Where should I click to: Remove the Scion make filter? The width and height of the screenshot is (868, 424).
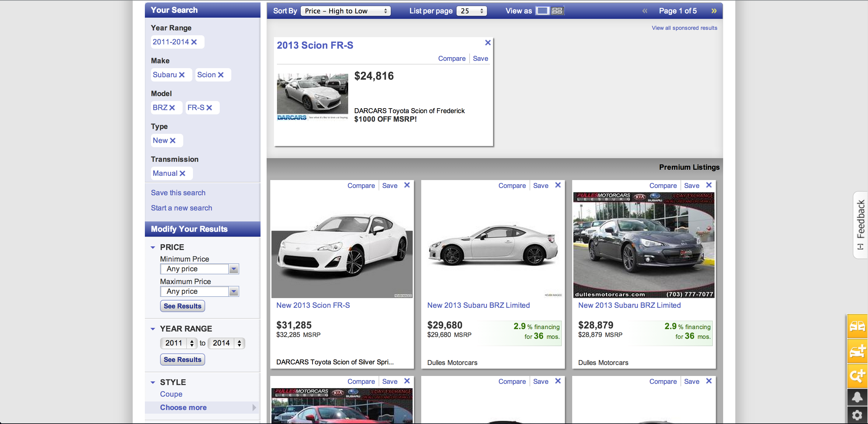coord(221,75)
